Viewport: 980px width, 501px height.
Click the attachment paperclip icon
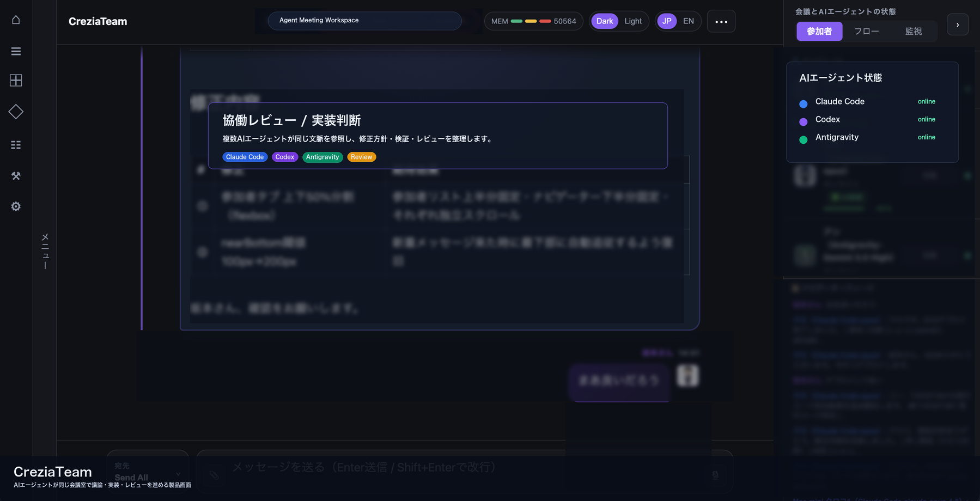click(214, 475)
